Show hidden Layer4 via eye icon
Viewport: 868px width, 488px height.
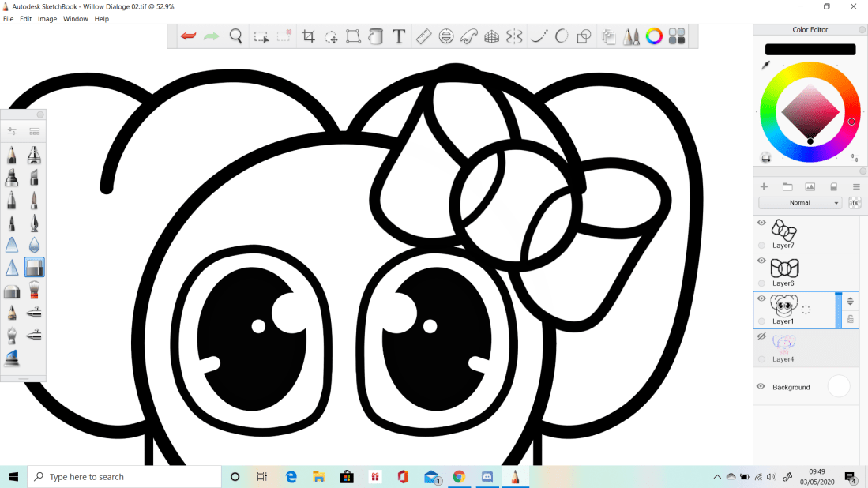[x=761, y=336]
